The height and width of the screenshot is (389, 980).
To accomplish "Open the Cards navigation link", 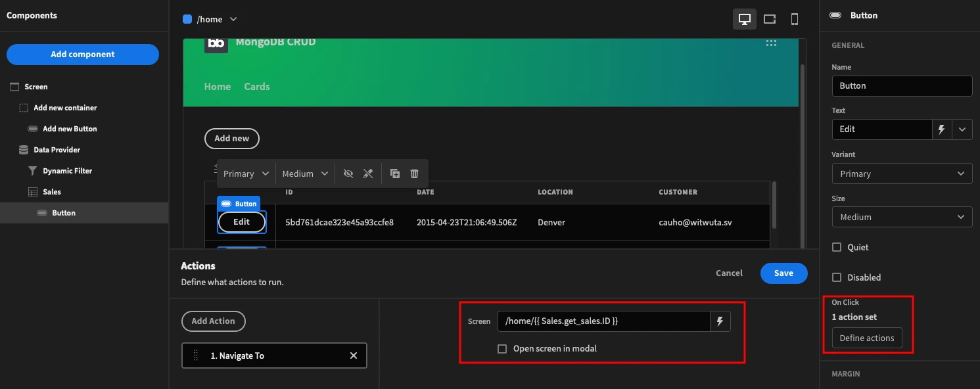I will pyautogui.click(x=257, y=87).
